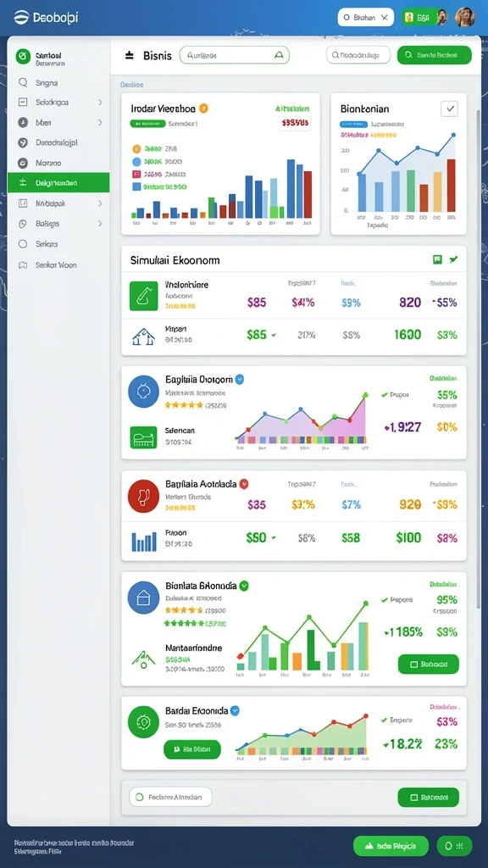The height and width of the screenshot is (868, 488).
Task: Toggle the radio circle in bottom search field
Action: click(138, 797)
